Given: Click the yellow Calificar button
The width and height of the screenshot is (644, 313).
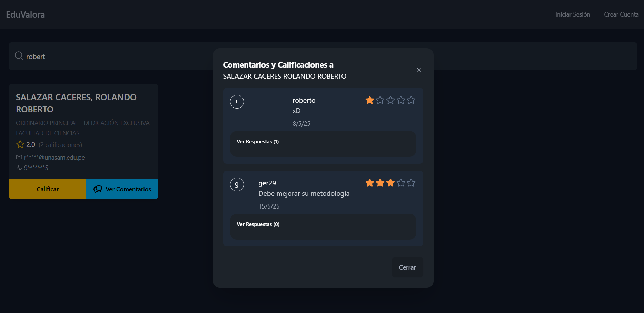Looking at the screenshot, I should (x=48, y=189).
